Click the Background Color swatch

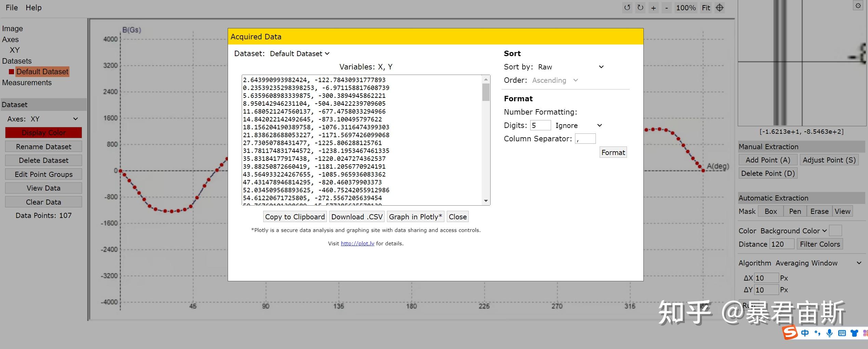pos(836,231)
